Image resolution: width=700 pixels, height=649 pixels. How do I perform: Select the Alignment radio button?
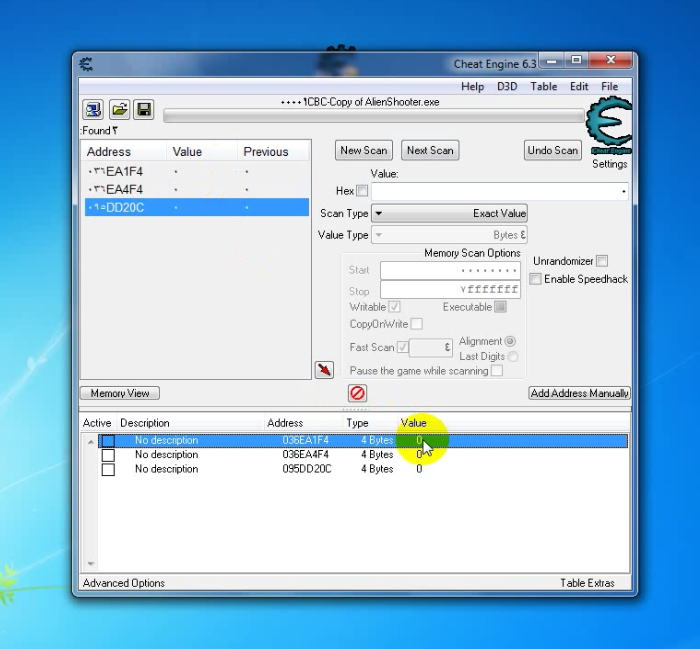510,341
